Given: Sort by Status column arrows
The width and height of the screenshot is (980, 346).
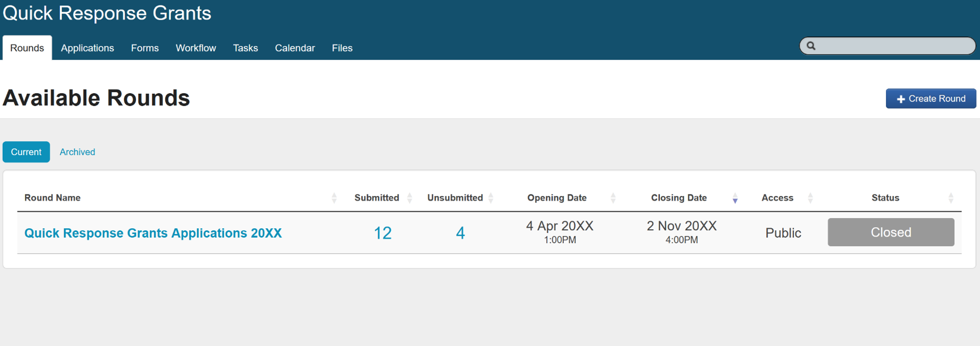Looking at the screenshot, I should [x=951, y=198].
